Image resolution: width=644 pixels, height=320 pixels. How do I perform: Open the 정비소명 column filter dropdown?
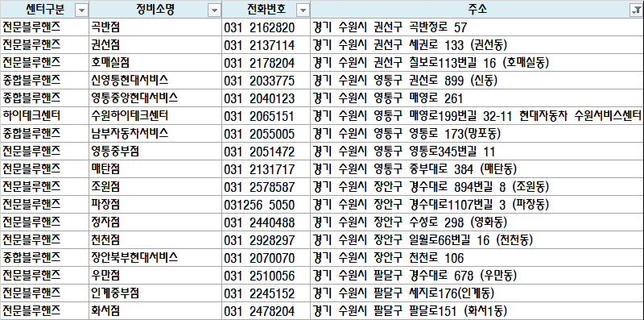[214, 10]
